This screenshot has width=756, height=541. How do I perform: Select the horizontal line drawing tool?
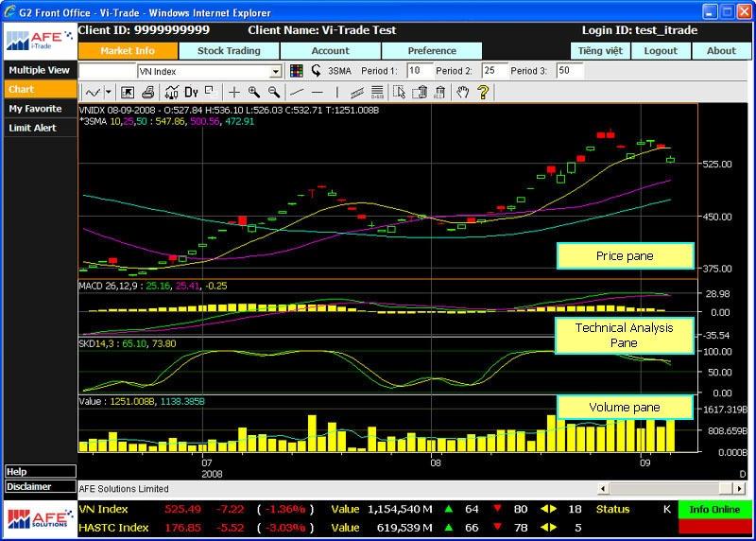318,92
